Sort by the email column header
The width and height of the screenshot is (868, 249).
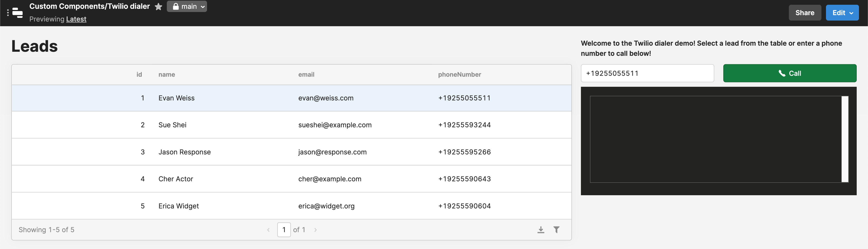pyautogui.click(x=306, y=75)
